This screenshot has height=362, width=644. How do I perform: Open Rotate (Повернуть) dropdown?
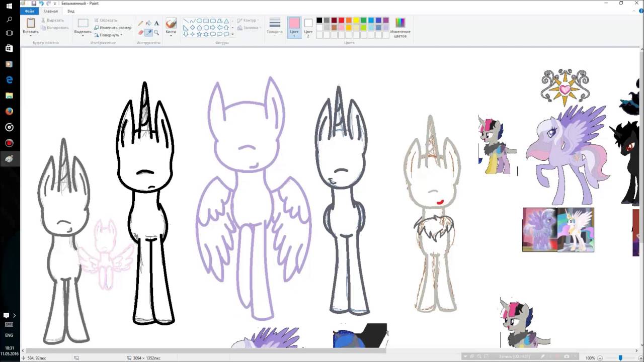tap(108, 35)
